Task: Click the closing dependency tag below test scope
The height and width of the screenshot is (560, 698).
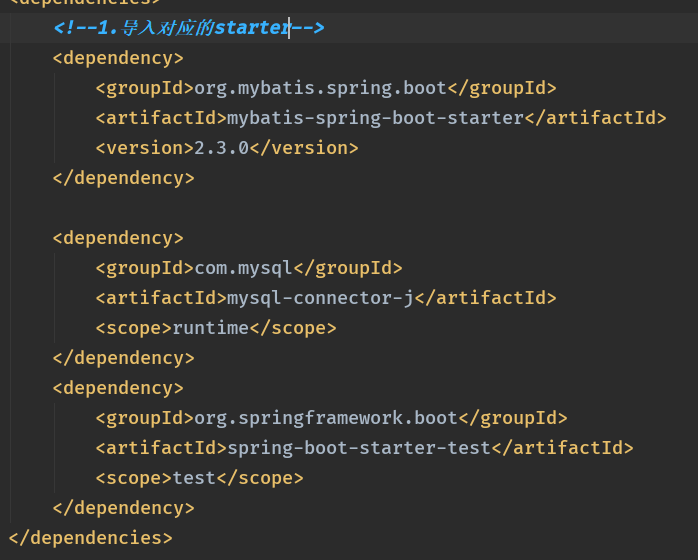Action: point(123,508)
